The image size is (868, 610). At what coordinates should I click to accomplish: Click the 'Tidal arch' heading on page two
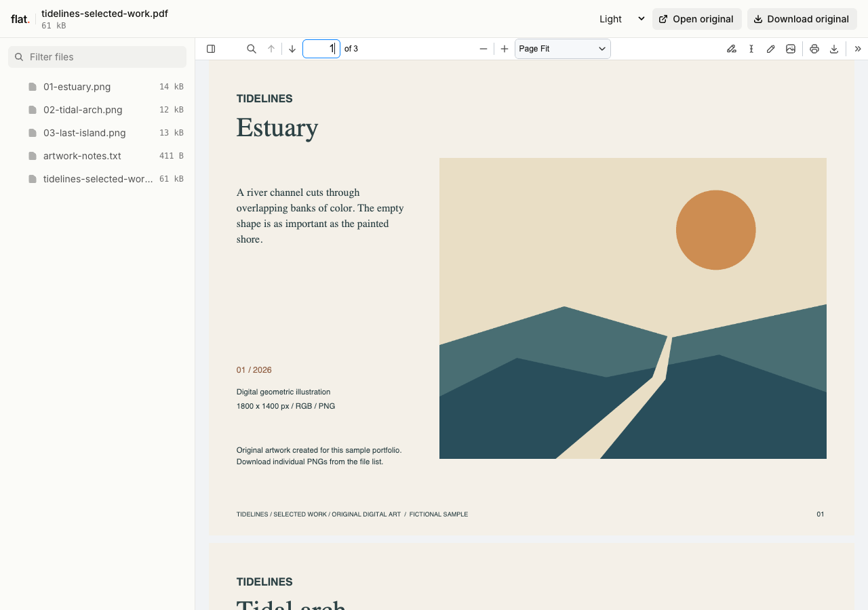tap(291, 605)
